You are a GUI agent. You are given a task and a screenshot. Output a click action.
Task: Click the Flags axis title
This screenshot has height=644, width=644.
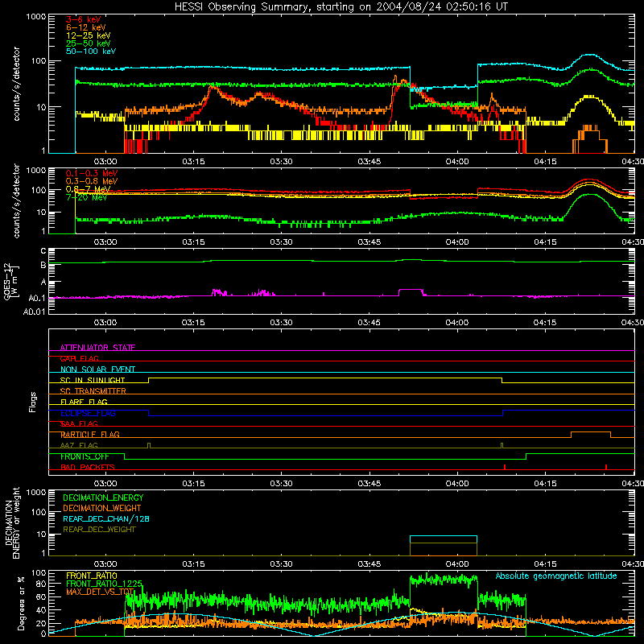tap(32, 402)
